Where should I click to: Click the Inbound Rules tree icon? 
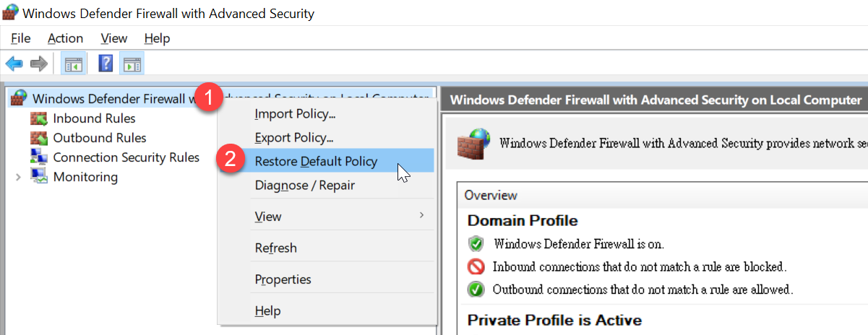[x=39, y=118]
